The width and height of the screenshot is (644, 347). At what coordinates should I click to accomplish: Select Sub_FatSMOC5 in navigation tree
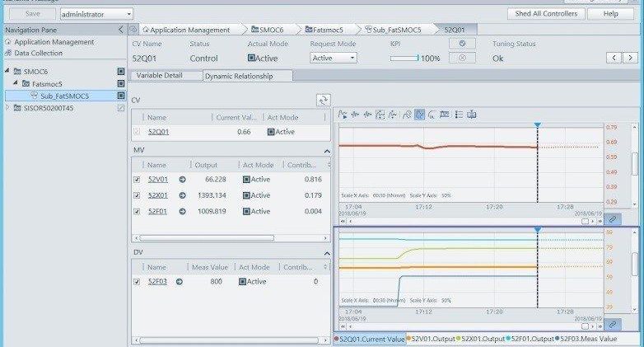pos(64,96)
